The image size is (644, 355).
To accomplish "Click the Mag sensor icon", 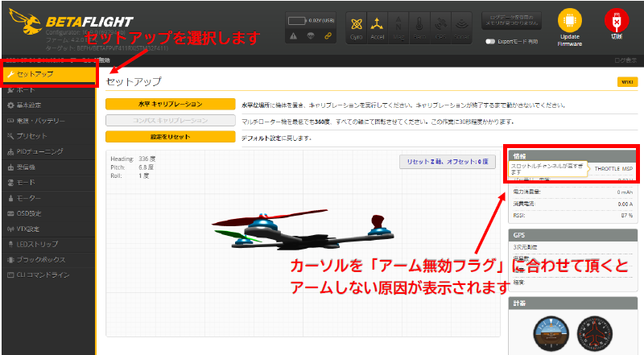I will [x=398, y=27].
